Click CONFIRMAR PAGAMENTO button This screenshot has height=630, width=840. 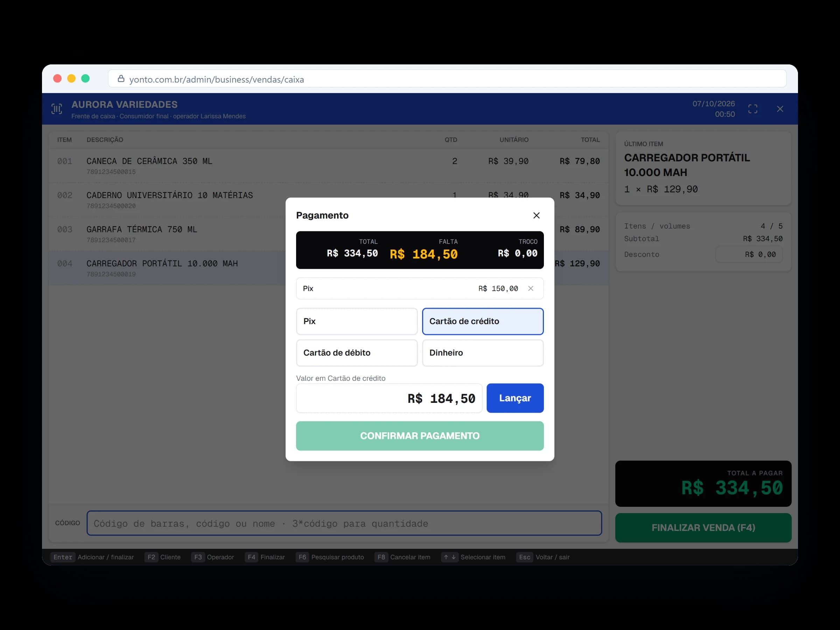420,436
